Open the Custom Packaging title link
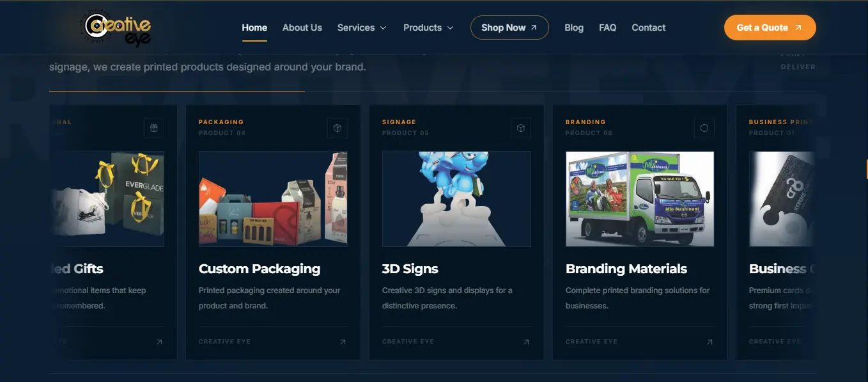Image resolution: width=868 pixels, height=382 pixels. (260, 269)
